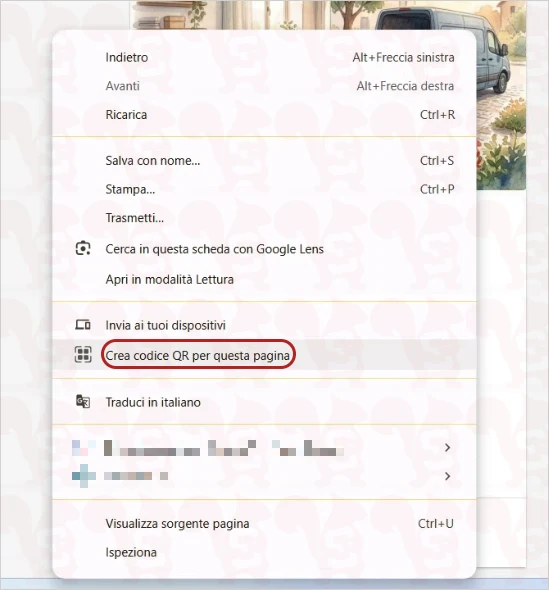Choose Stampa… to print the page
Screen dimensions: 549x590
(x=264, y=189)
